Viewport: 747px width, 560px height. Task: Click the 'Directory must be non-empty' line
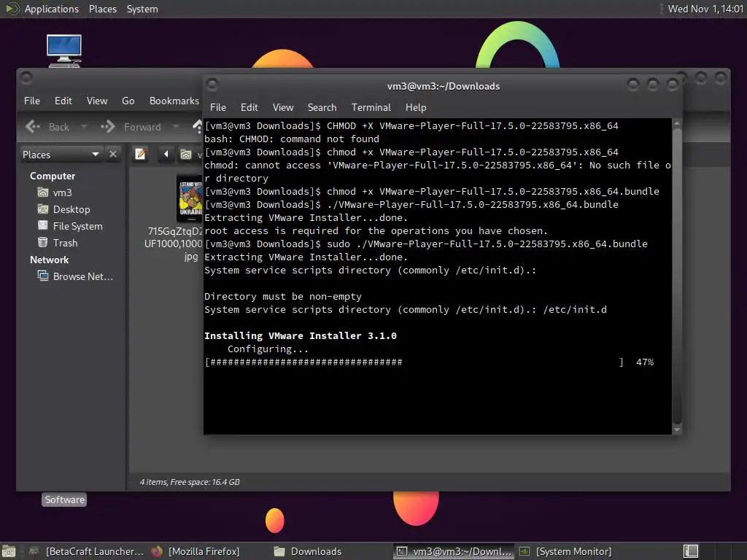283,297
